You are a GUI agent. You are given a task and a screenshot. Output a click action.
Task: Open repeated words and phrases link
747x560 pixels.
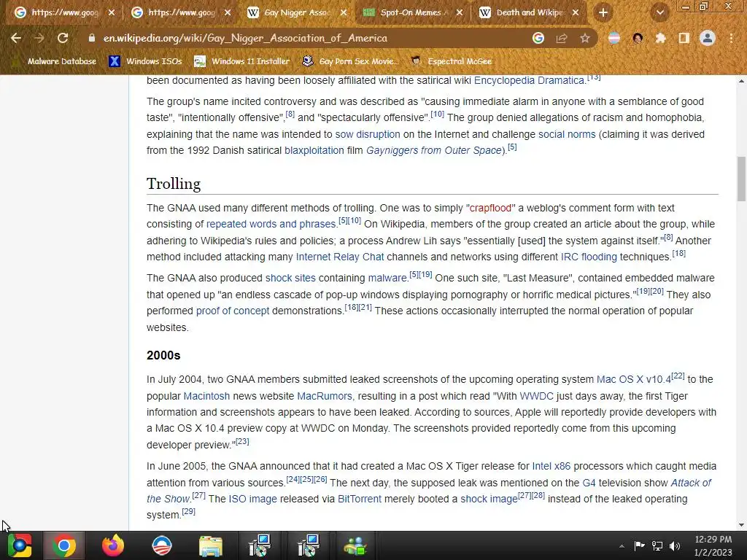click(x=271, y=225)
